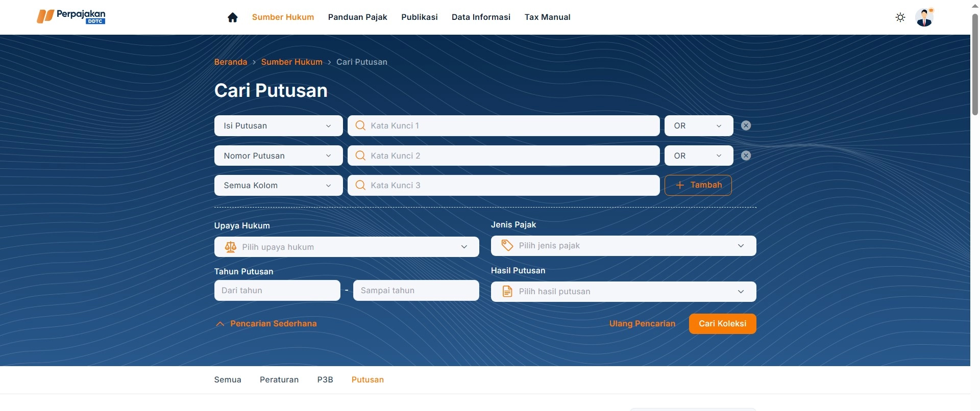Screen dimensions: 980x411
Task: Click the scales icon in Upaya Hukum field
Action: (x=231, y=247)
